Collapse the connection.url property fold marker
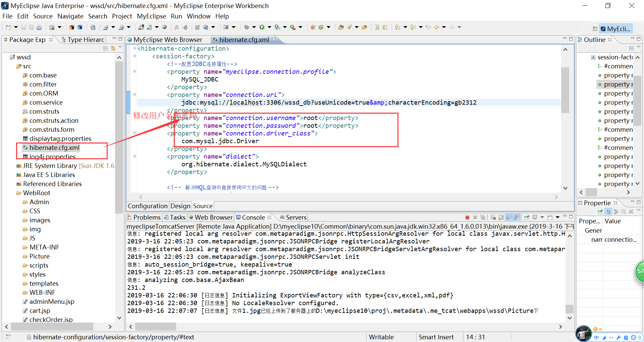The height and width of the screenshot is (342, 644). [135, 95]
